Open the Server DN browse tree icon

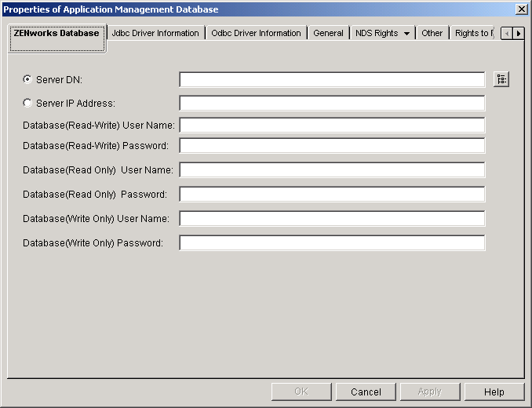pyautogui.click(x=501, y=80)
